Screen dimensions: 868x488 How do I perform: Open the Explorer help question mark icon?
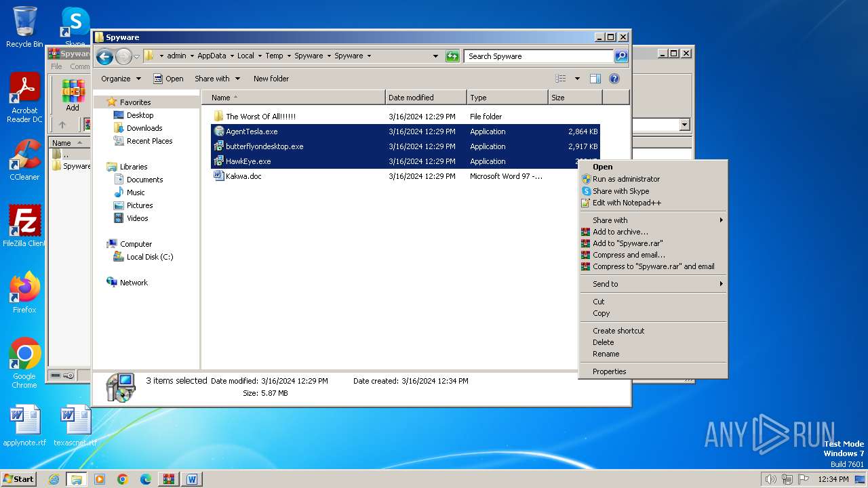coord(614,79)
